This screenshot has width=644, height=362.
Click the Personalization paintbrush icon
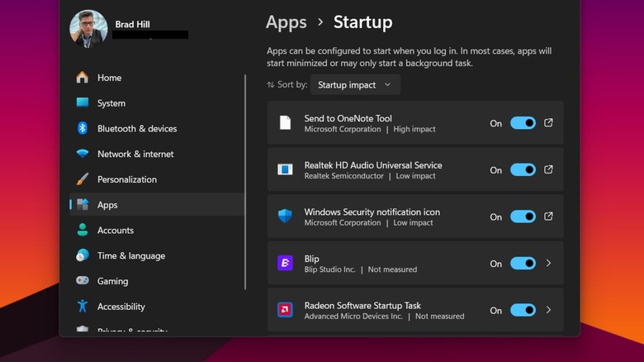(x=82, y=179)
